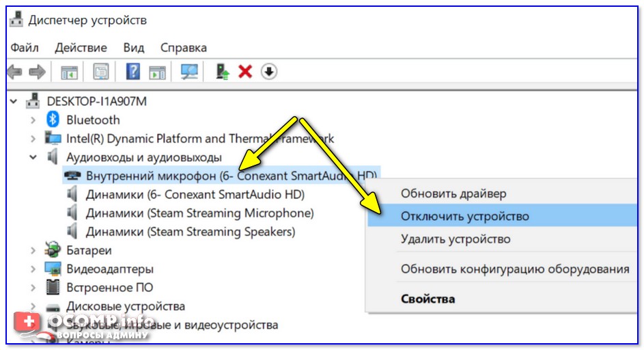This screenshot has width=644, height=350.
Task: Open the Действие menu
Action: pos(81,48)
